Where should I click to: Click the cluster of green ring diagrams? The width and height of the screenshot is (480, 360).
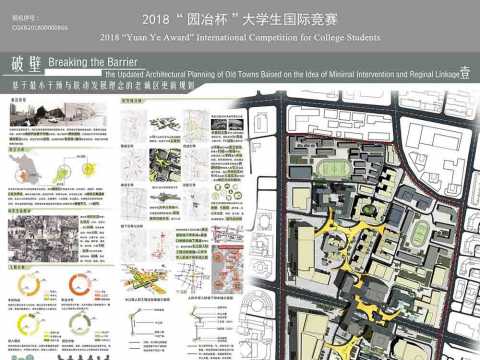(227, 192)
